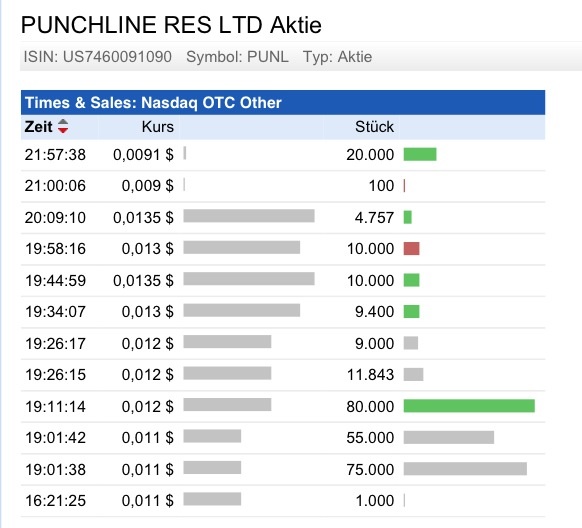Select the 0,009 $ price entry
The image size is (582, 528).
[147, 186]
